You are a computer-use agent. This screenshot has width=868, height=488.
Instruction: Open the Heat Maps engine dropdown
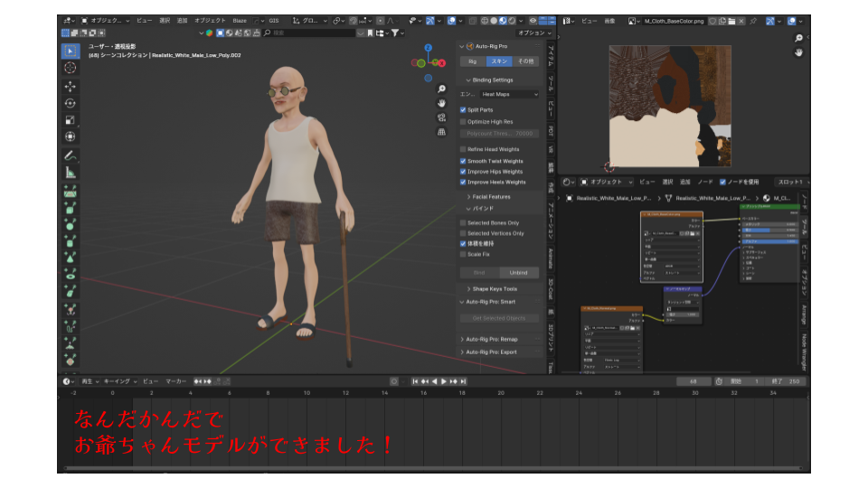(x=508, y=94)
